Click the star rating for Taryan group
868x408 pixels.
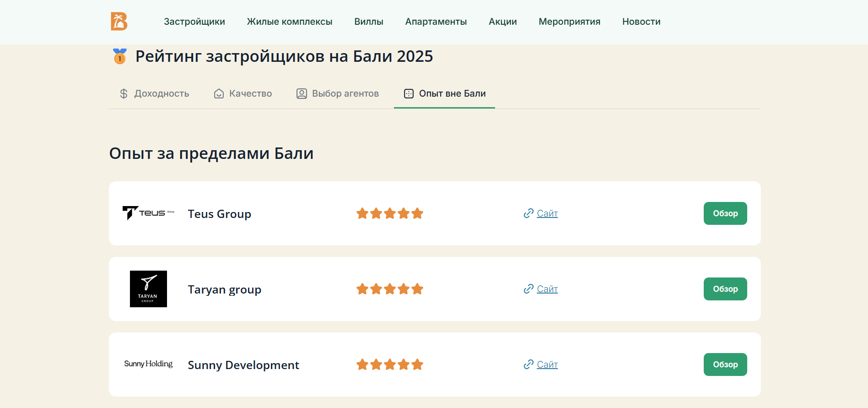pos(390,289)
